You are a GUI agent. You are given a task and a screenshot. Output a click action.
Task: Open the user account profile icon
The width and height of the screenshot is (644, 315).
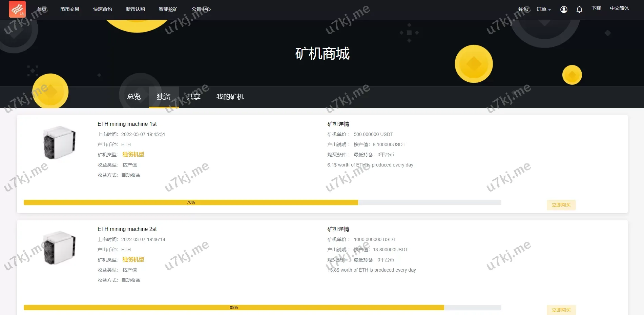(x=564, y=9)
